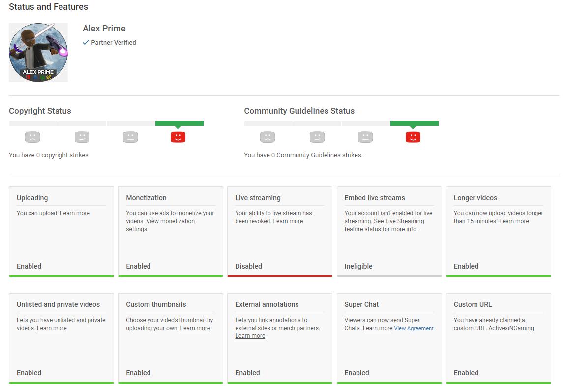Image resolution: width=565 pixels, height=392 pixels.
Task: Open Learn more link in External annotations card
Action: (250, 336)
